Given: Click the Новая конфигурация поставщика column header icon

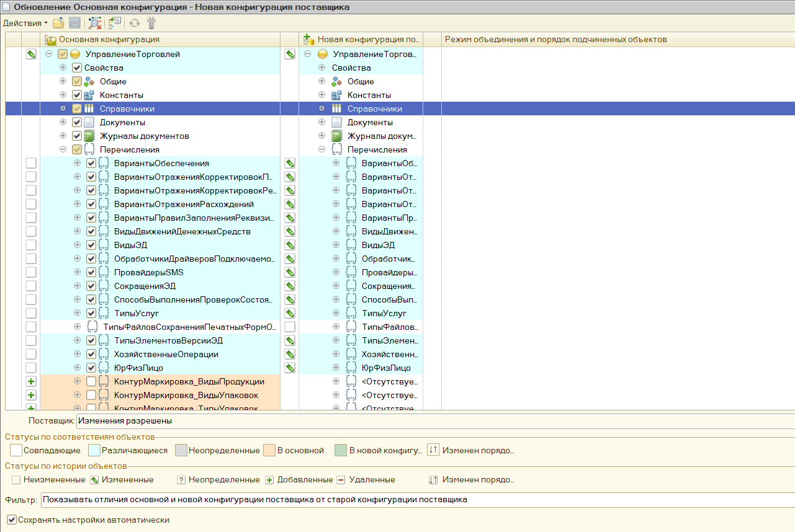Looking at the screenshot, I should [309, 40].
